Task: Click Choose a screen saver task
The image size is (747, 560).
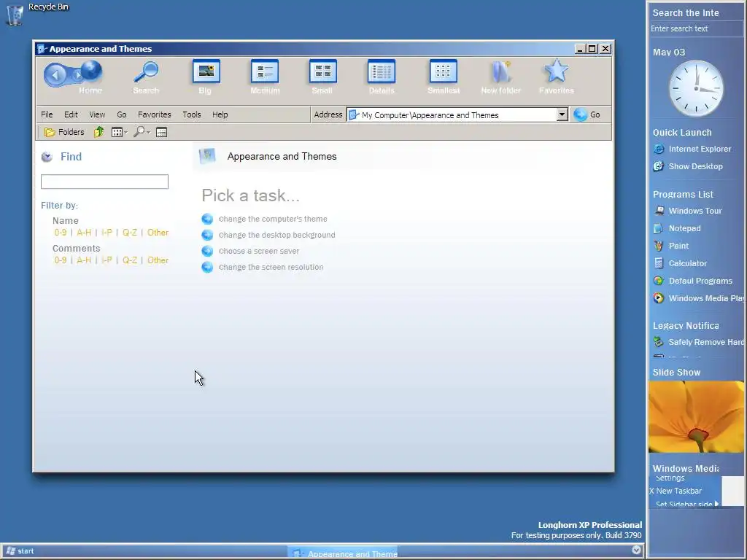Action: pyautogui.click(x=259, y=252)
